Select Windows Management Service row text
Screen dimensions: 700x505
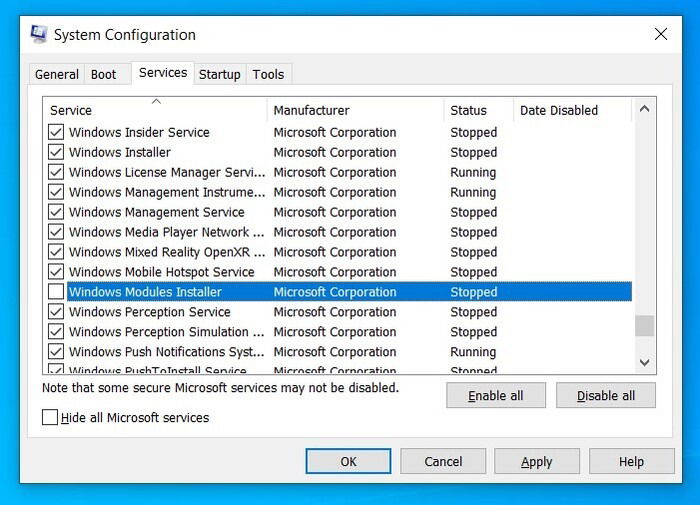(x=157, y=212)
